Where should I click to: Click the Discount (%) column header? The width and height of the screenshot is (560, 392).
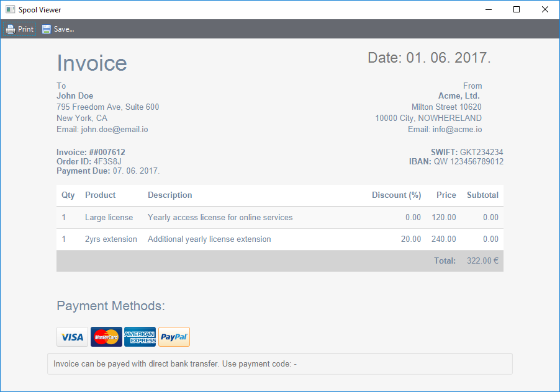396,195
